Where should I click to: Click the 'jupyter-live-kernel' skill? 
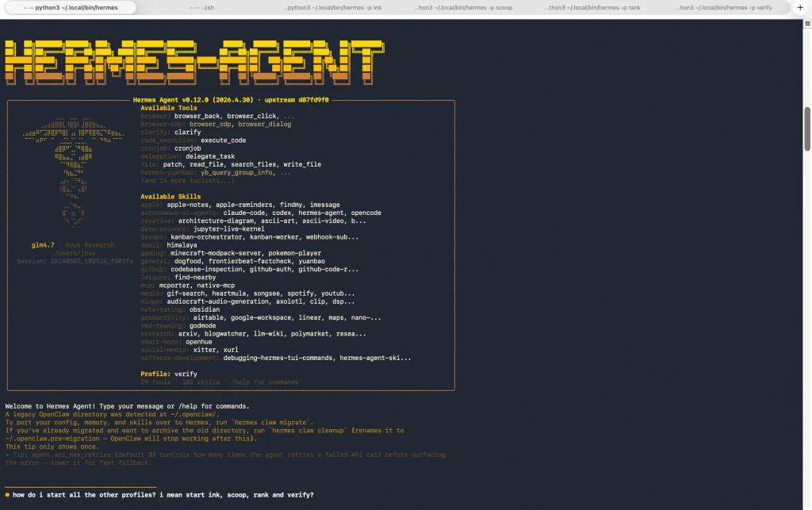[229, 229]
